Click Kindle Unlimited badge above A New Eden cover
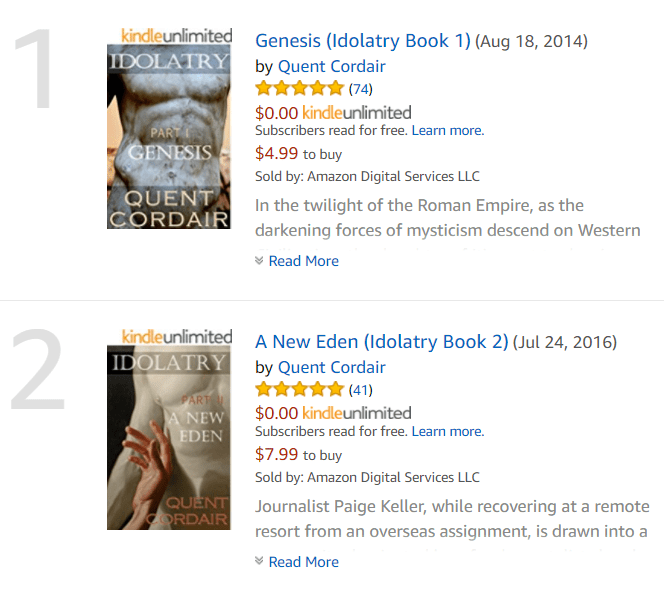 pyautogui.click(x=176, y=336)
